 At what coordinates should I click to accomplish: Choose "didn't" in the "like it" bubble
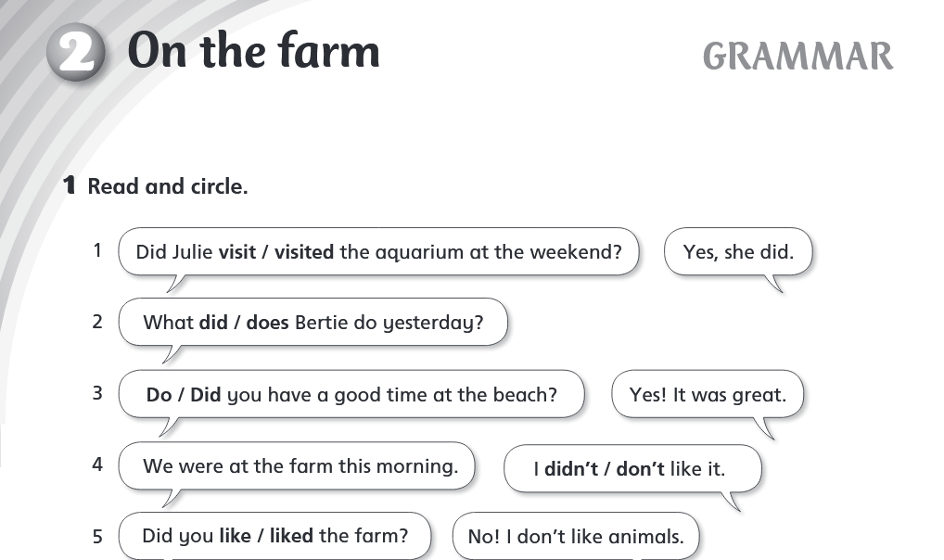click(x=571, y=470)
